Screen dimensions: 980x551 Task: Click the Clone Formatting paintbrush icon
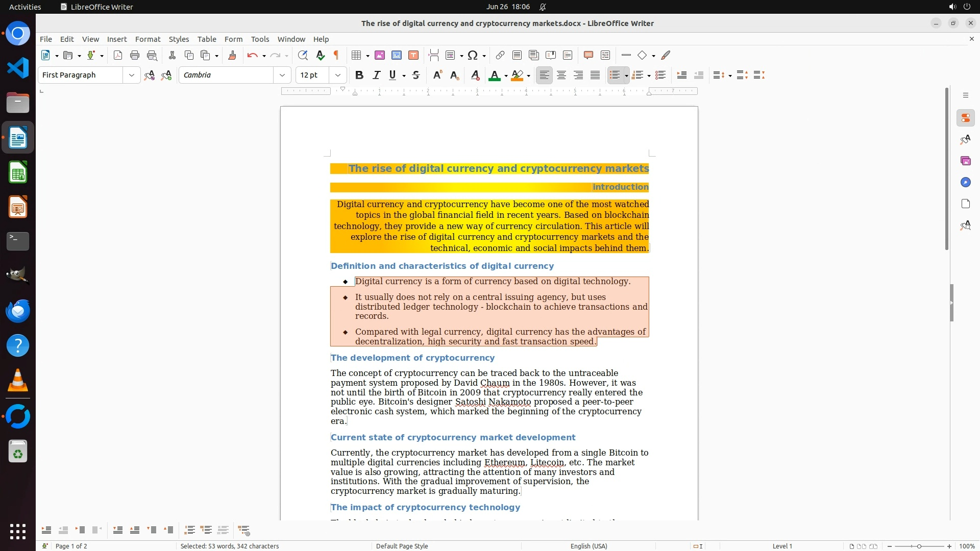[232, 55]
